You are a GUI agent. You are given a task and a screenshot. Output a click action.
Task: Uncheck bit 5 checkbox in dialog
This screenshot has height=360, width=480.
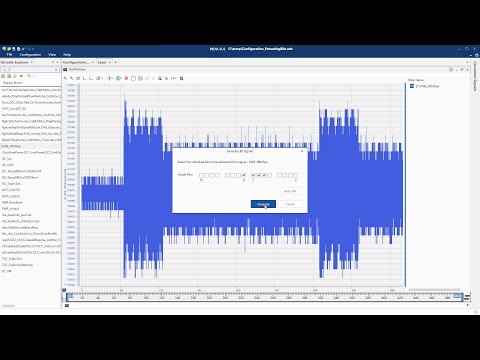[264, 175]
